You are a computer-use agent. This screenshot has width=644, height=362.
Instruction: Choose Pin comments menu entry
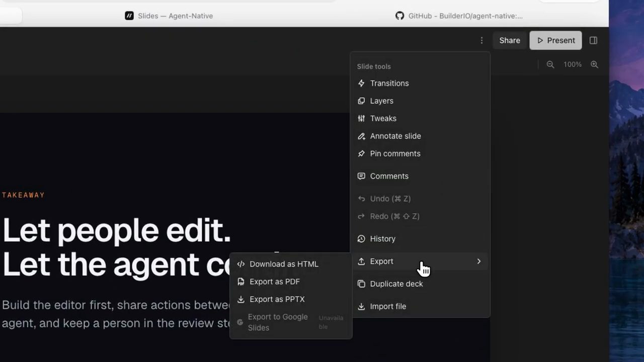[420, 154]
